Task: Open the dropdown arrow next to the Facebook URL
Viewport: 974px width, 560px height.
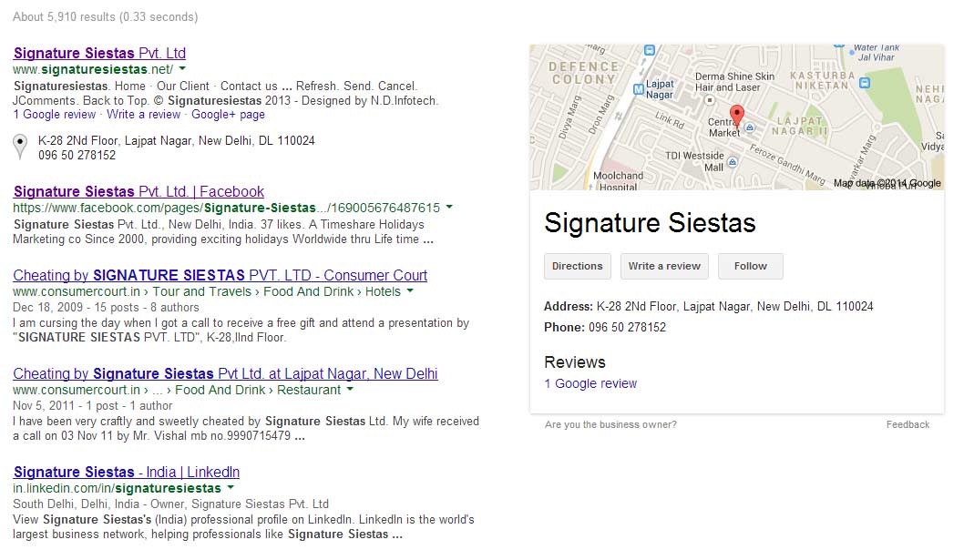Action: tap(449, 208)
